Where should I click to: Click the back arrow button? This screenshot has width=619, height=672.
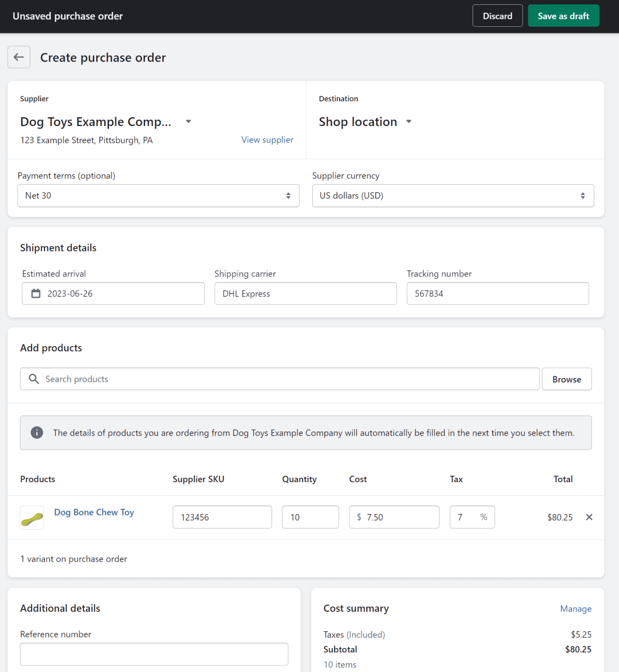pos(19,57)
